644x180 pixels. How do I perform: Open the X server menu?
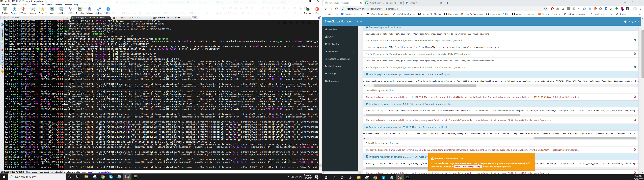coord(34,5)
